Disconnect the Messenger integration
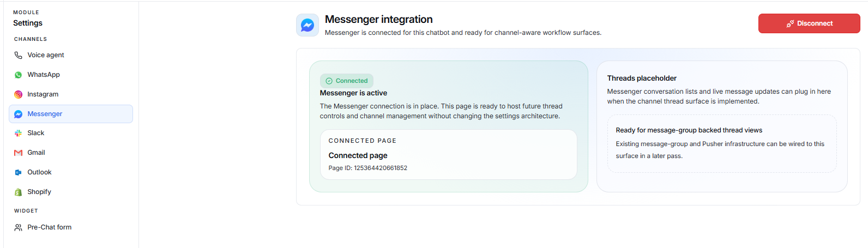The width and height of the screenshot is (868, 248). click(809, 23)
